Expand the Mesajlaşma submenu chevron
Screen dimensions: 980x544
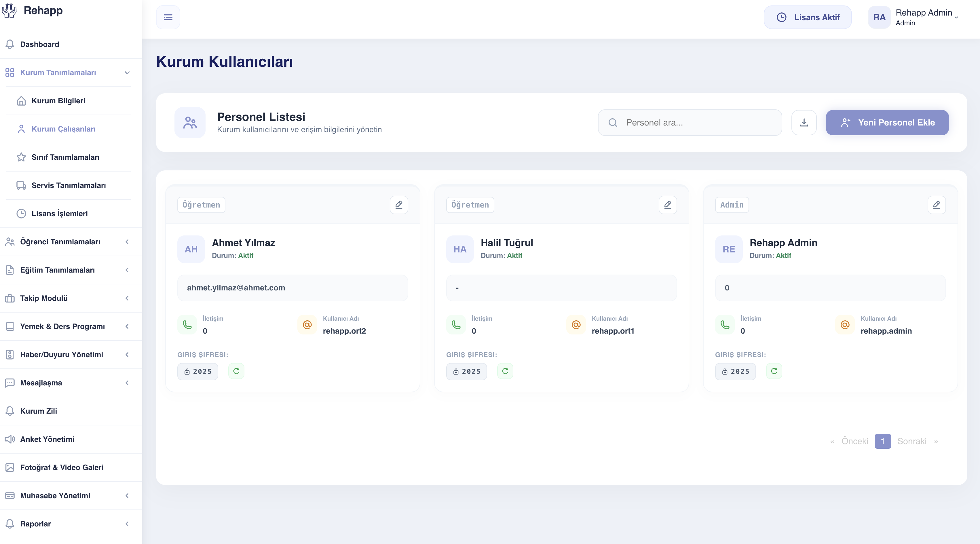(127, 383)
